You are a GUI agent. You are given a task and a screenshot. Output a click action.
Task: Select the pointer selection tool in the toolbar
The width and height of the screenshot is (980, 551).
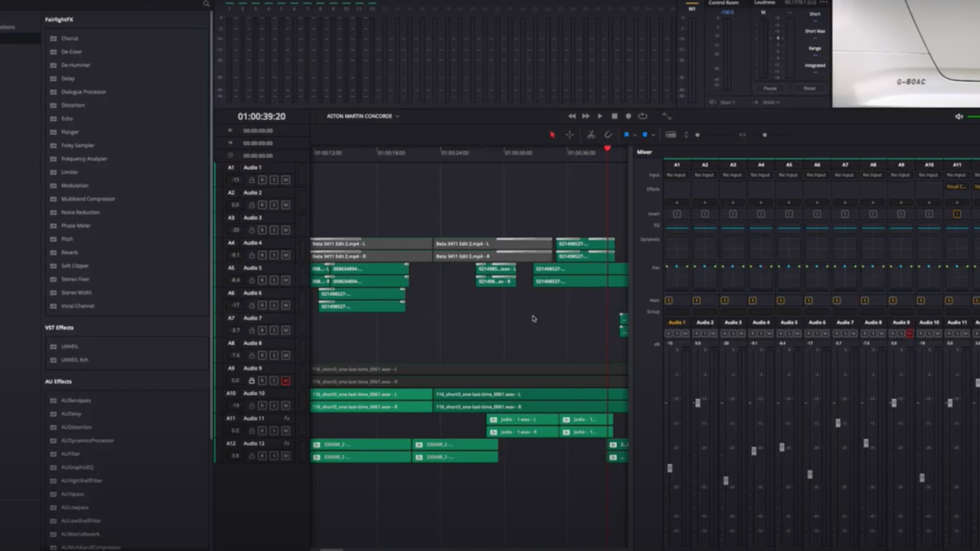tap(552, 135)
